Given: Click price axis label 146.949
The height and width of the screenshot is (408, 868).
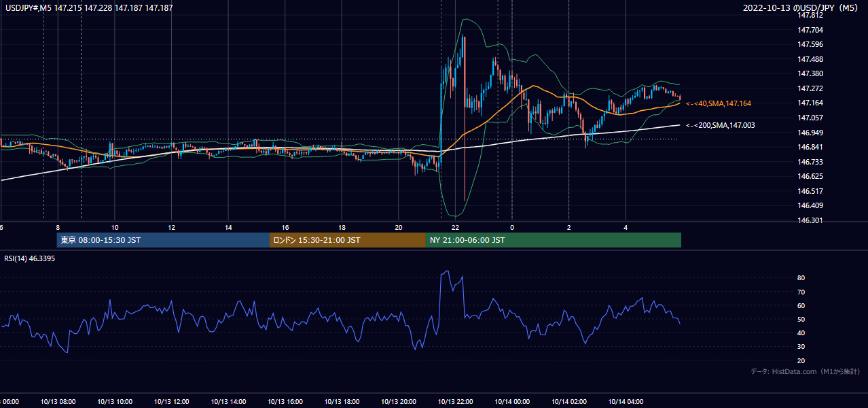Looking at the screenshot, I should click(x=809, y=133).
